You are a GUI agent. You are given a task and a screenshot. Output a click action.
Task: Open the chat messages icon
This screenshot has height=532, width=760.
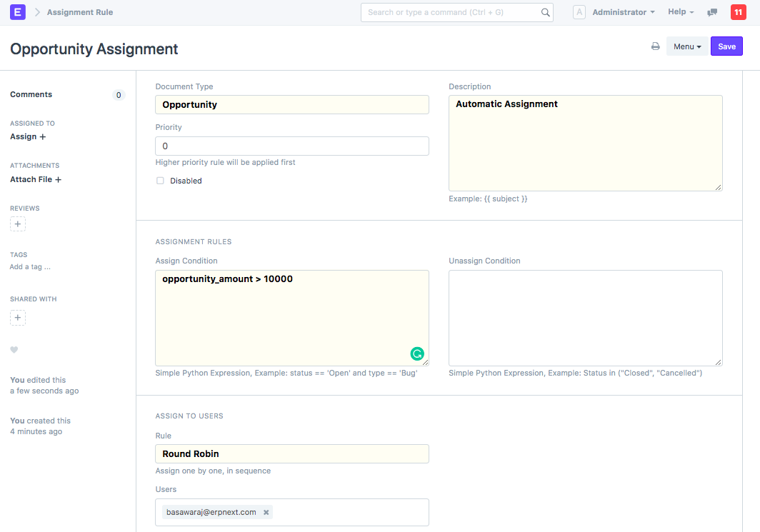point(712,12)
